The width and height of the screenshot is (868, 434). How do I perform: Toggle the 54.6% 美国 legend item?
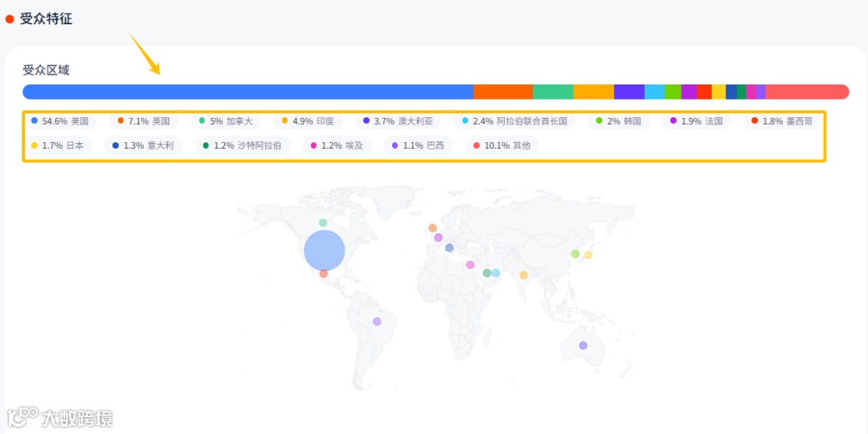[60, 121]
